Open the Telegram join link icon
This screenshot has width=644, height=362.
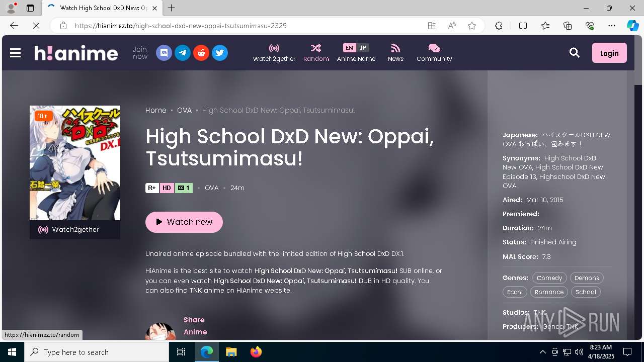pos(183,53)
